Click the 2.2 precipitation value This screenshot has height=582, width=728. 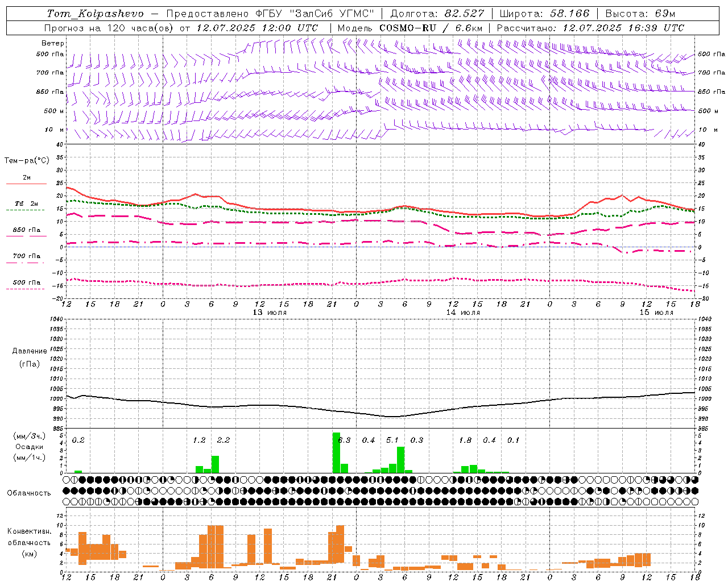click(x=224, y=440)
